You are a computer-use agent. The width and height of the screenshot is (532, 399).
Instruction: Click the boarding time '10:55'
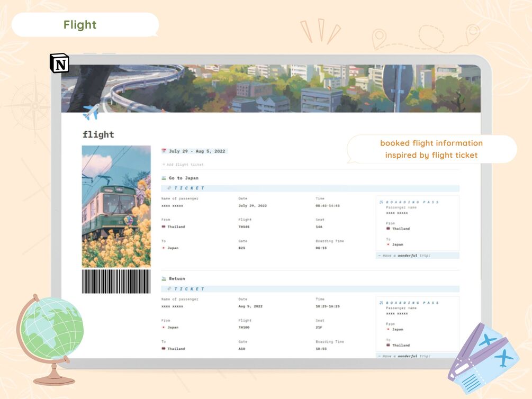point(321,348)
